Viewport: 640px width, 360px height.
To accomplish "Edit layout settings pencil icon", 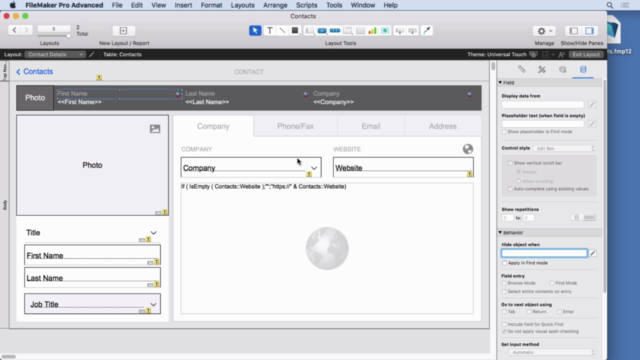I will click(92, 54).
